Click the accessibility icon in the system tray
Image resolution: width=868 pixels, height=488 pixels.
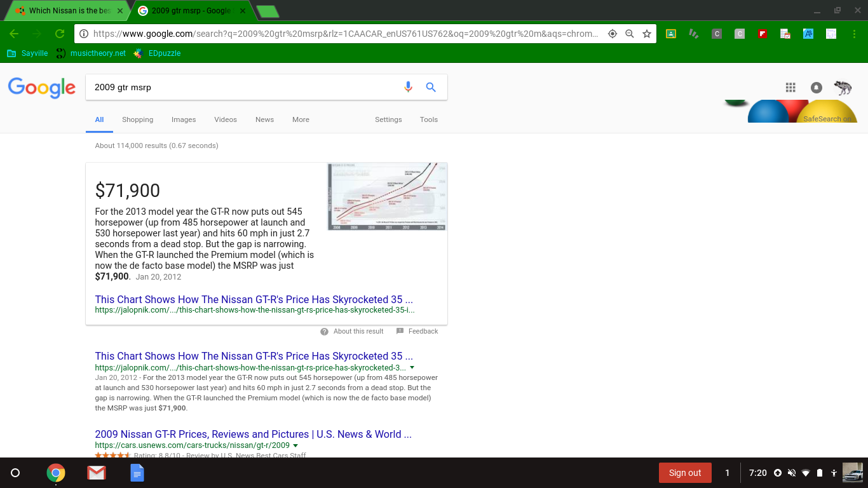(x=834, y=473)
